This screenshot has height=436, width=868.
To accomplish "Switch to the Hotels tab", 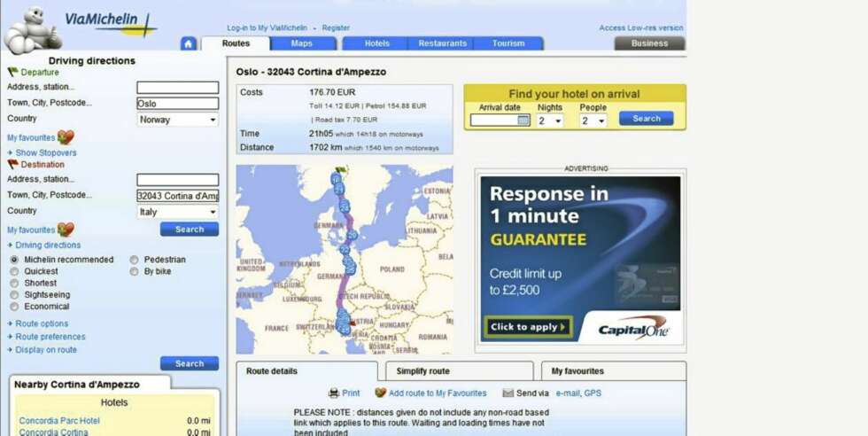I will (376, 43).
